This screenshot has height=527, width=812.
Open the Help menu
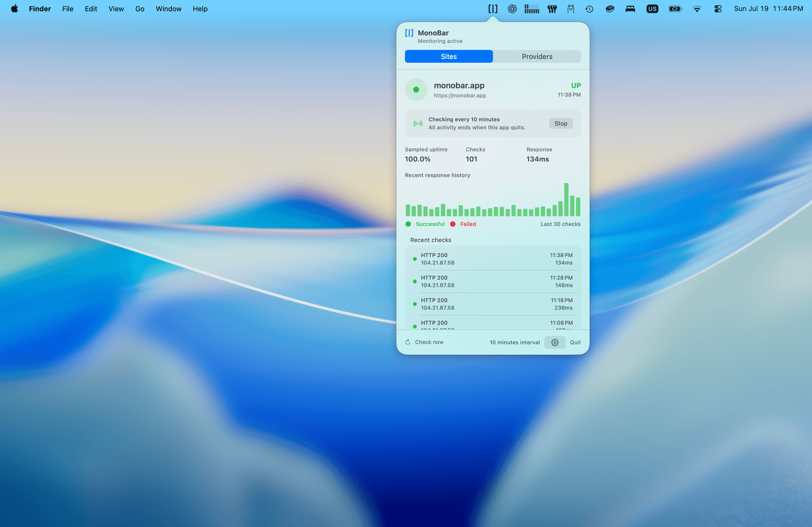point(200,8)
